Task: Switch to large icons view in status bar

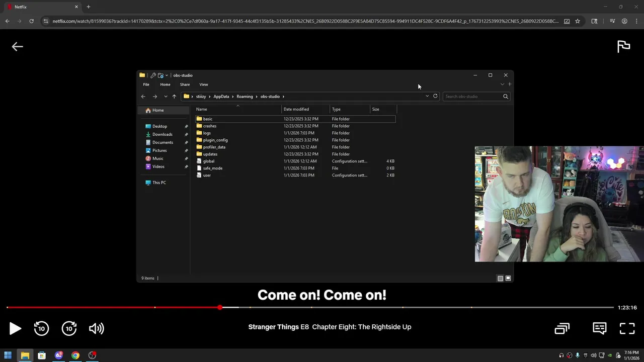Action: point(508,279)
